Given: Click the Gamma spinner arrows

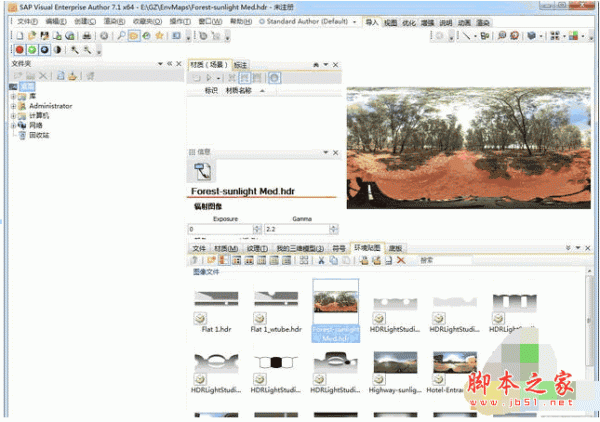Looking at the screenshot, I should click(334, 229).
